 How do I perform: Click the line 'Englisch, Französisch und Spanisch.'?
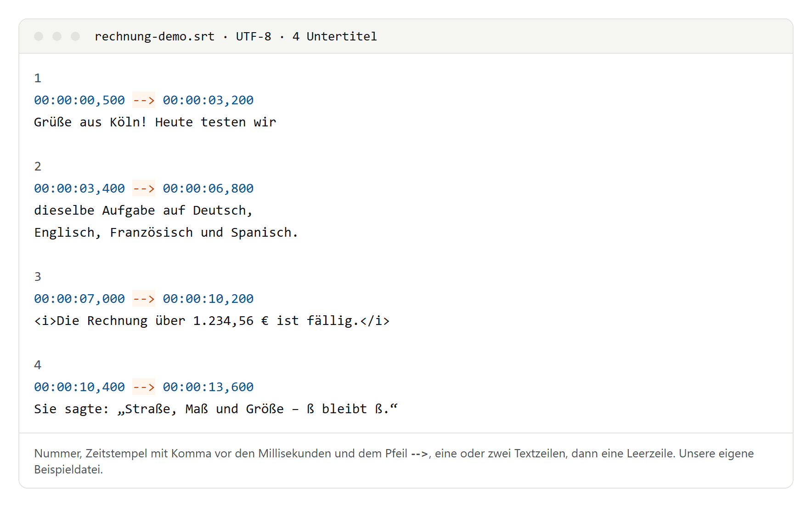pos(166,233)
